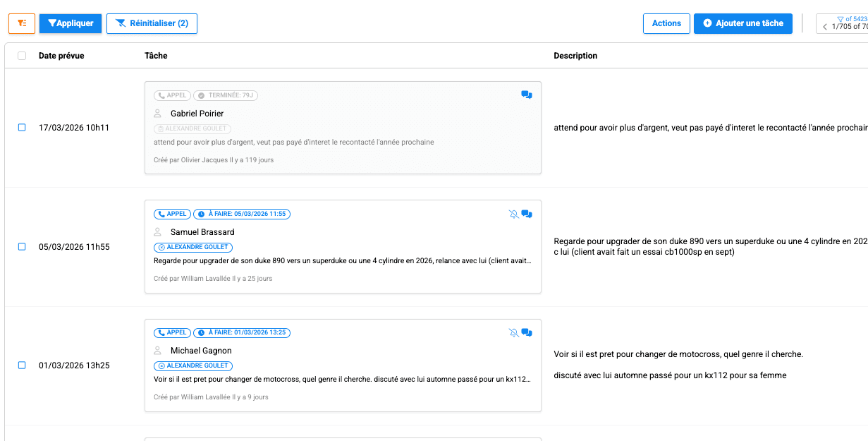Open comments icon on Samuel Brassard card
The image size is (868, 441).
(527, 214)
